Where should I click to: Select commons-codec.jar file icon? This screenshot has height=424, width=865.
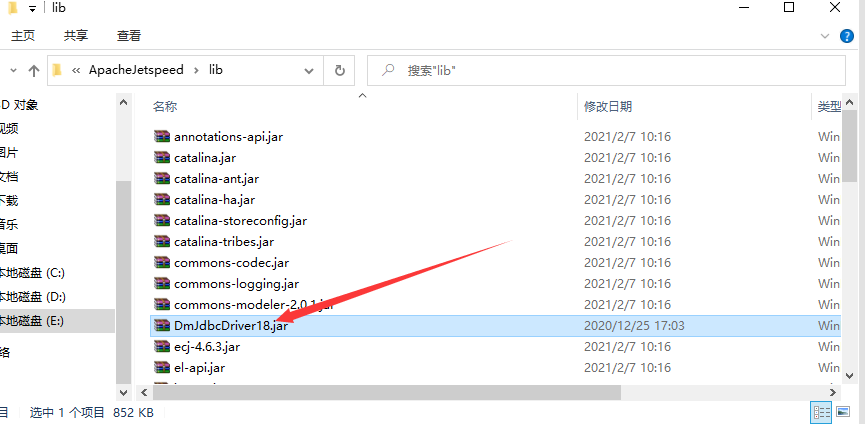162,262
